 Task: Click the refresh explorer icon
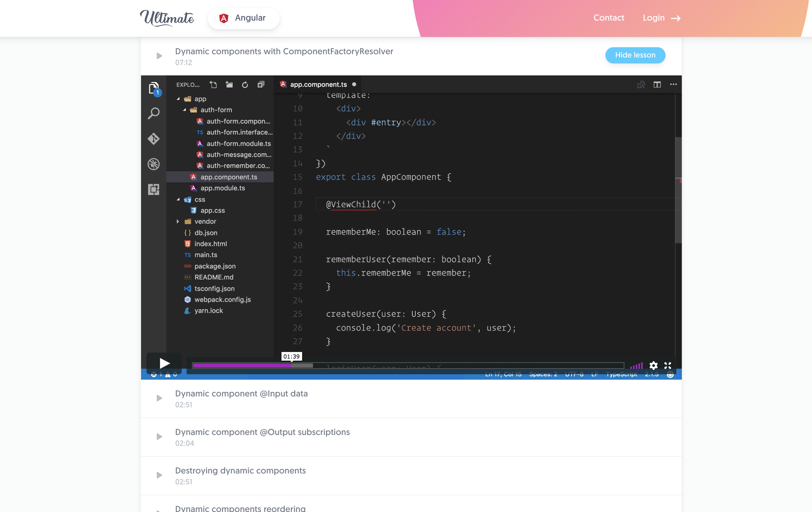(245, 85)
